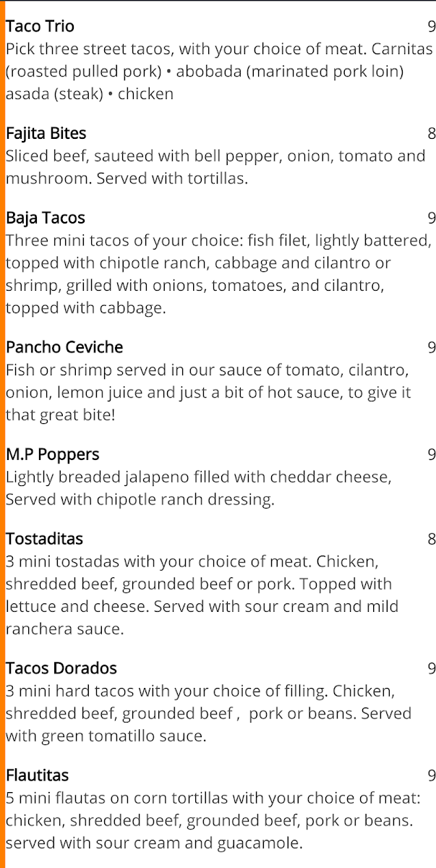The width and height of the screenshot is (436, 868).
Task: Click the price next to Taco Trio
Action: point(431,27)
